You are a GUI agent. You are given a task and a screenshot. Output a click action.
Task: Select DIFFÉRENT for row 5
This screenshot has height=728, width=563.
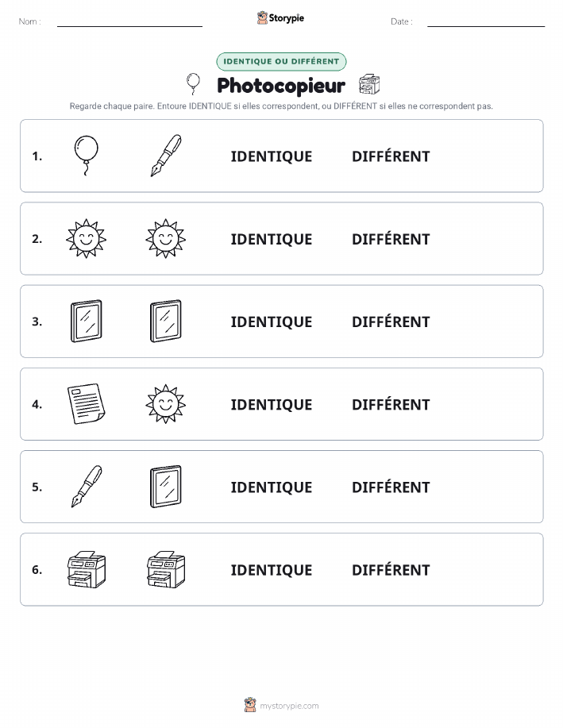coord(391,487)
